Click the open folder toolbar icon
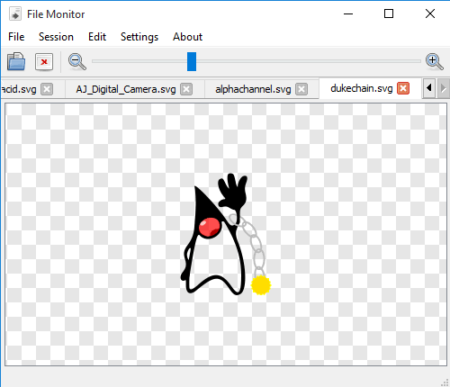 [16, 61]
